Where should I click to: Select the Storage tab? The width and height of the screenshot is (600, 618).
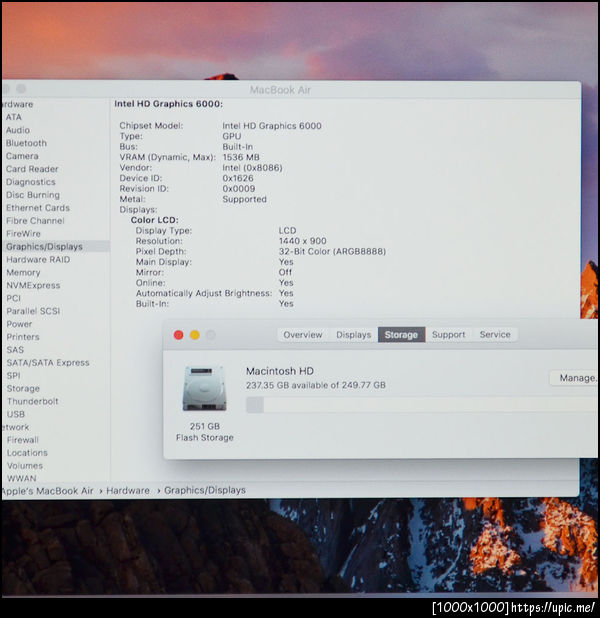point(401,335)
